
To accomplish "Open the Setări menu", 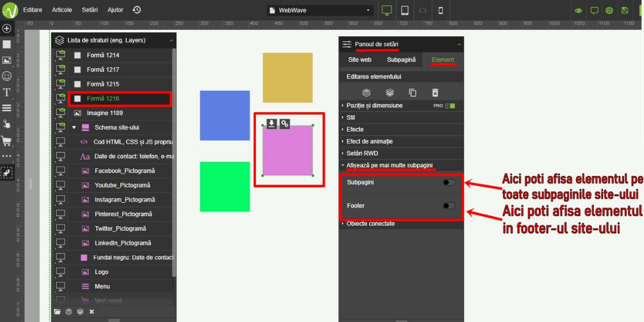I will point(90,10).
